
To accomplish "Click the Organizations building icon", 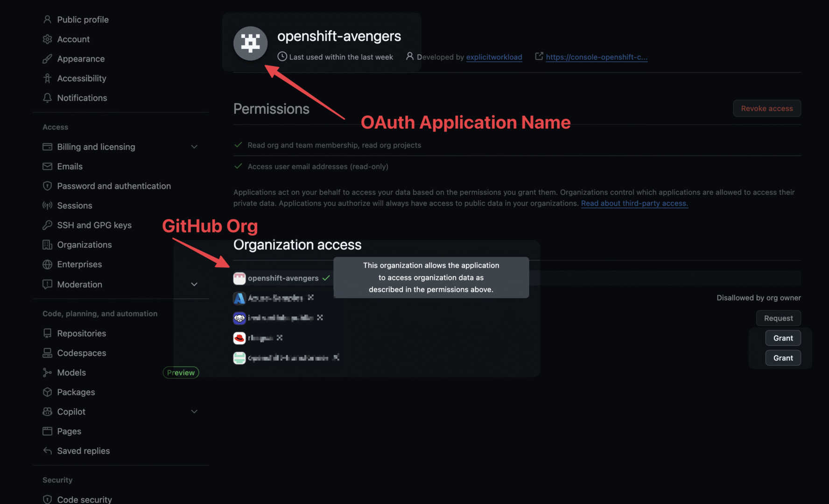I will (x=47, y=245).
